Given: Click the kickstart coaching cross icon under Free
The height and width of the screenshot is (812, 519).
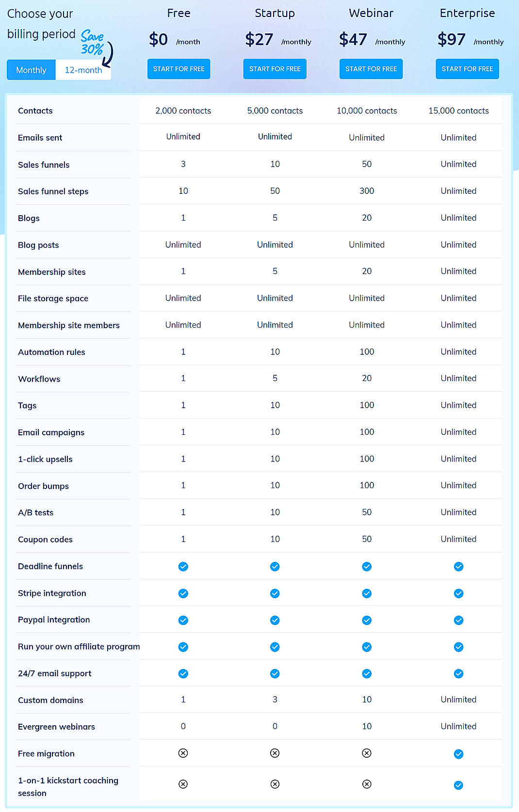Looking at the screenshot, I should click(183, 784).
